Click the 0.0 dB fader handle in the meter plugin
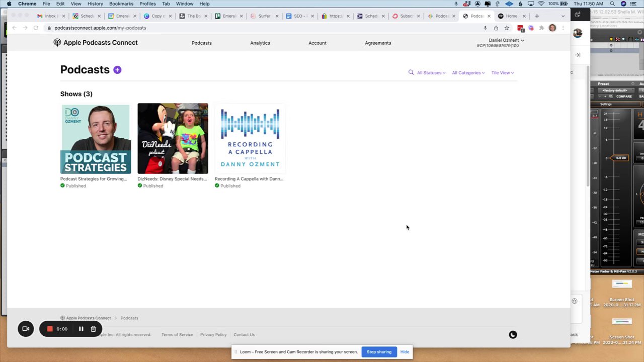This screenshot has height=362, width=644. [619, 158]
